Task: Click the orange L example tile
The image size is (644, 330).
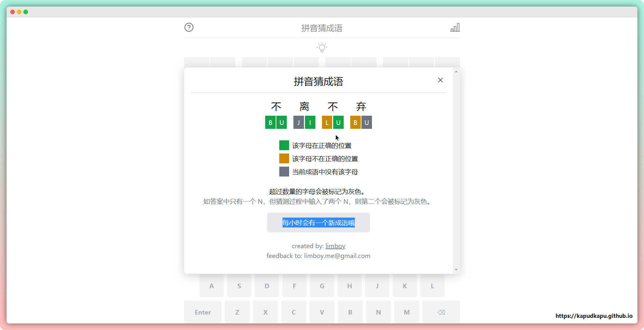Action: coord(327,123)
